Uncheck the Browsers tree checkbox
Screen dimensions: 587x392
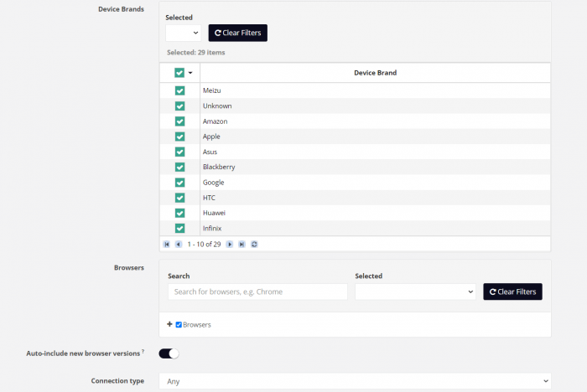click(x=179, y=324)
